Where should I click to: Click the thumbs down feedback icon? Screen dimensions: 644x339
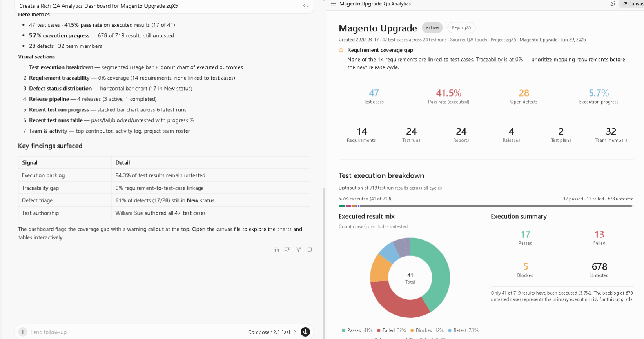click(x=287, y=250)
